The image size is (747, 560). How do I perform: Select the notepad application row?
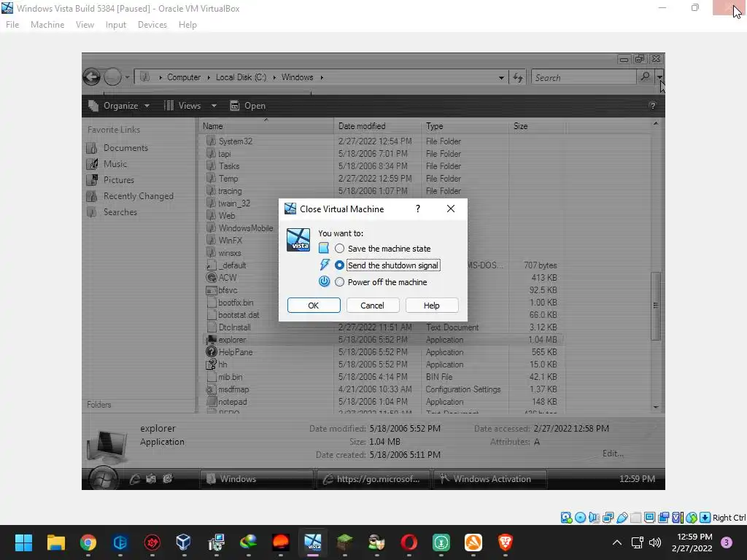pos(381,402)
